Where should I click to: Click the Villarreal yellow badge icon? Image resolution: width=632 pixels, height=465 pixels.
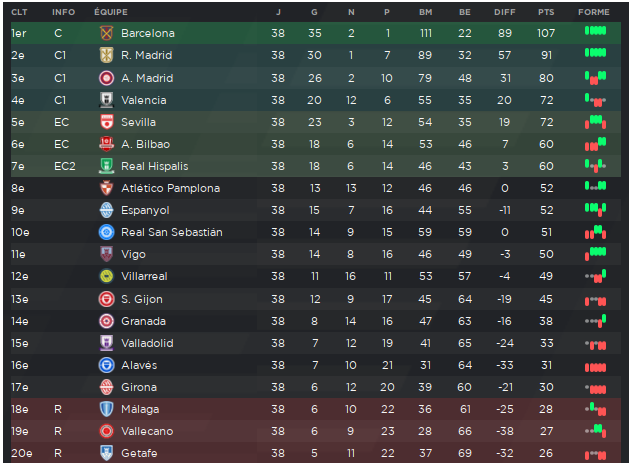coord(106,276)
